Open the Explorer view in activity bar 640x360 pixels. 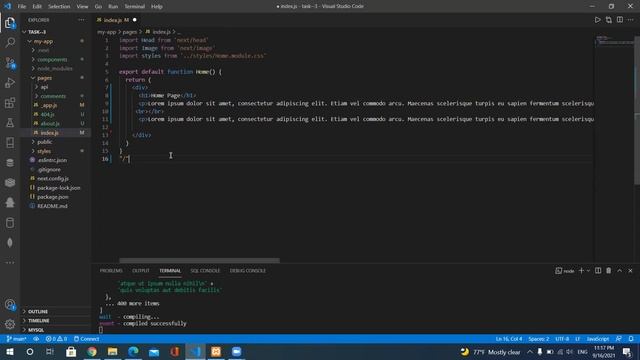10,23
